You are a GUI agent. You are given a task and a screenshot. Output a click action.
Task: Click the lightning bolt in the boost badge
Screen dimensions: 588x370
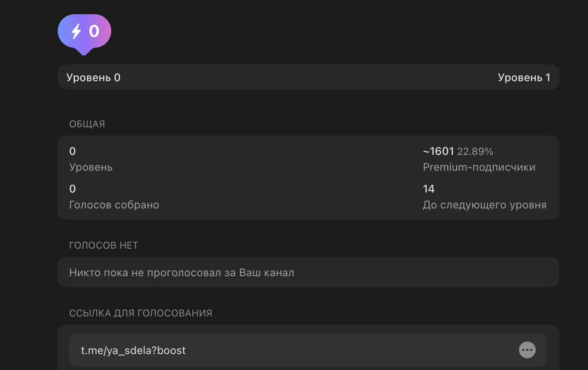76,31
